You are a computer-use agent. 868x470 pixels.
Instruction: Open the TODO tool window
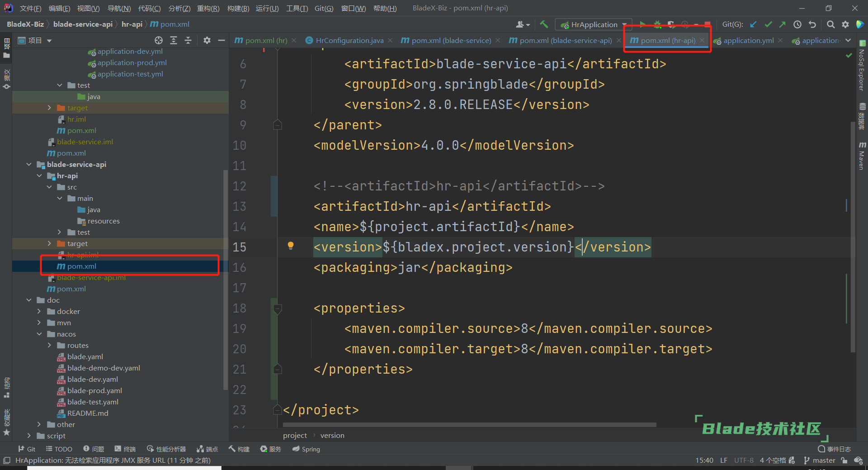[x=59, y=449]
